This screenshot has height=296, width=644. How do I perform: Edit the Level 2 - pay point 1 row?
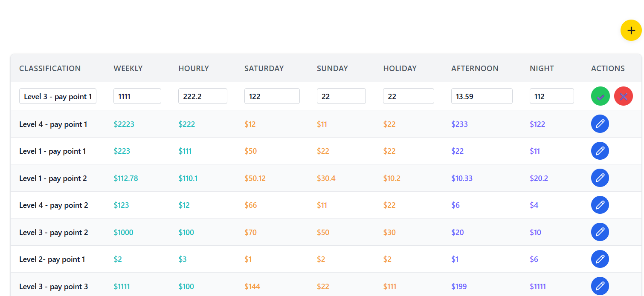(600, 259)
